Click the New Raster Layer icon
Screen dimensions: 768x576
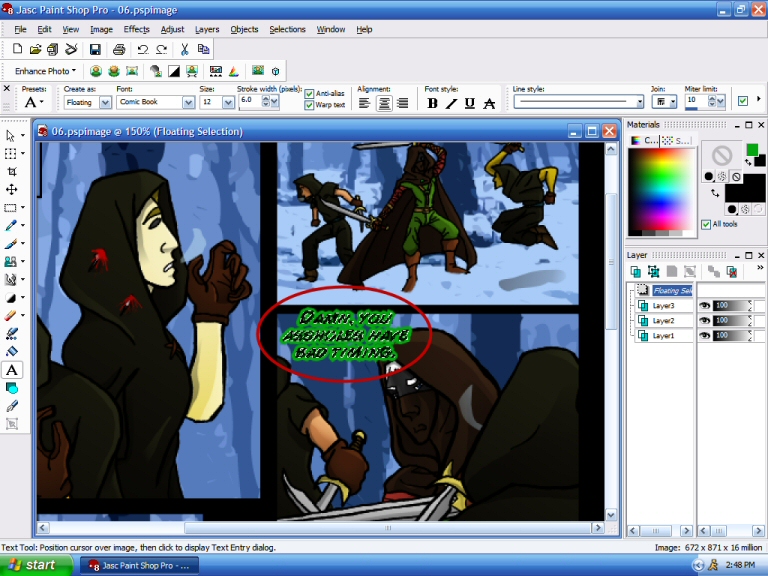coord(636,271)
